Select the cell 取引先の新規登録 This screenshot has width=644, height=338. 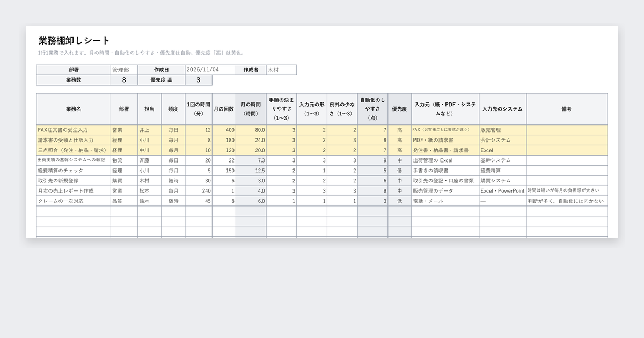coord(74,181)
